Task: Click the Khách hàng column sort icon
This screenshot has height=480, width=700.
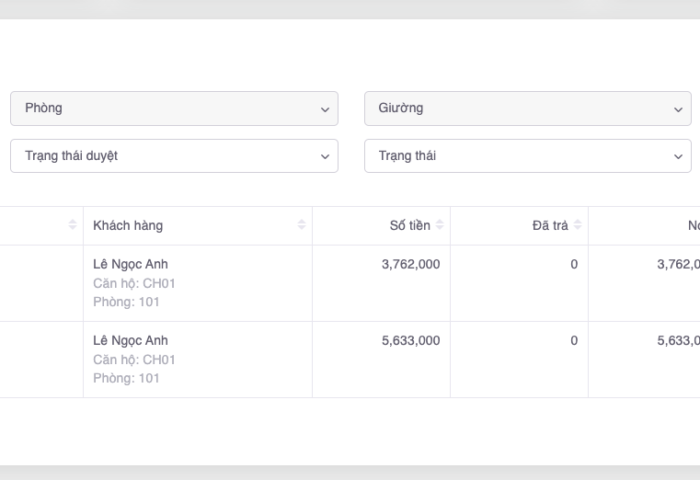Action: click(301, 226)
